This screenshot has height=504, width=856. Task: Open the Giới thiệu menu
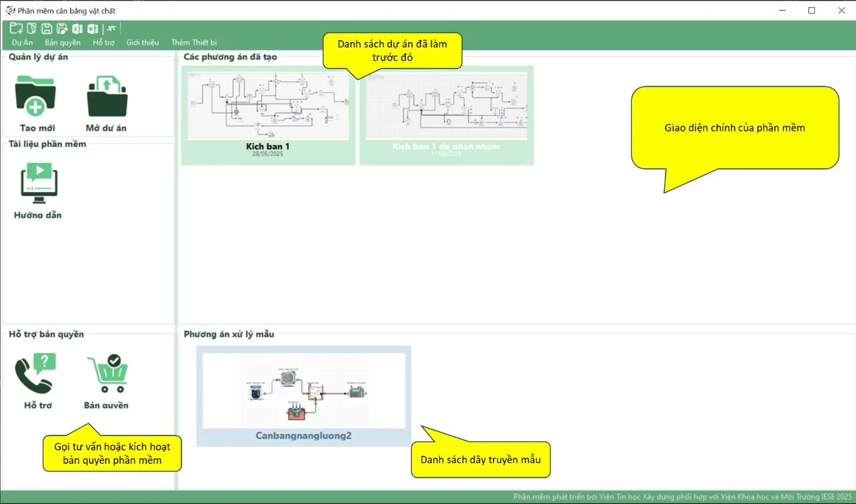click(142, 43)
